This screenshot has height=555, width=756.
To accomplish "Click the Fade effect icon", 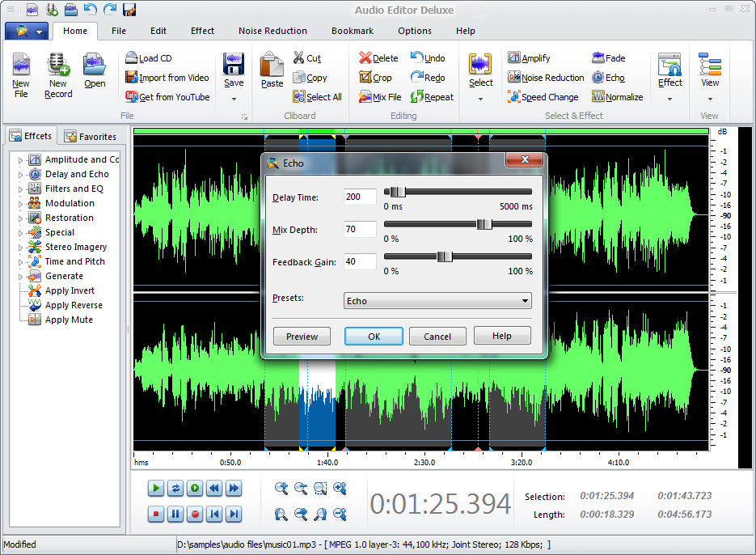I will coord(598,58).
